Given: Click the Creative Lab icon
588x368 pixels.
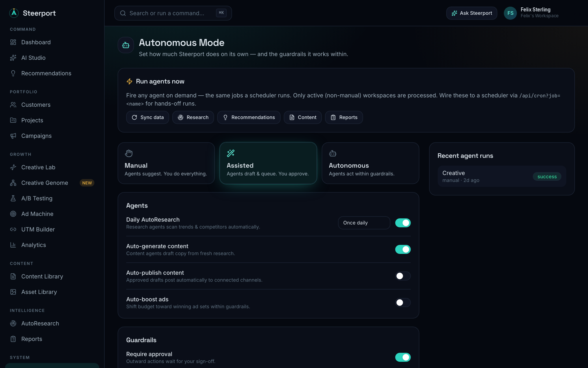Looking at the screenshot, I should pyautogui.click(x=13, y=167).
